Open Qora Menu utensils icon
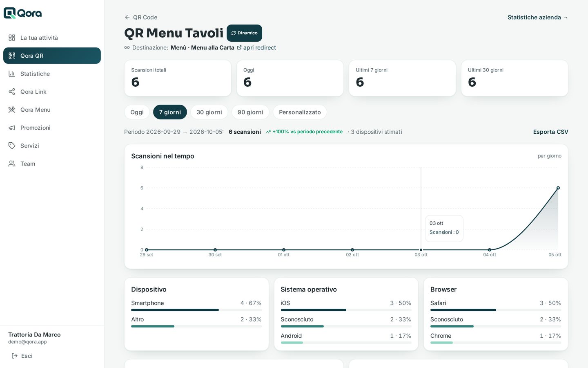 click(x=12, y=110)
